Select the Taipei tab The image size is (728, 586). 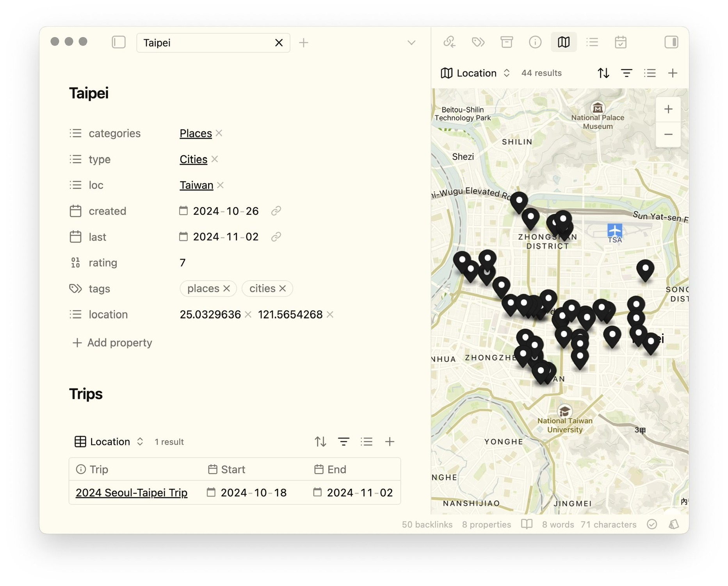coord(203,43)
